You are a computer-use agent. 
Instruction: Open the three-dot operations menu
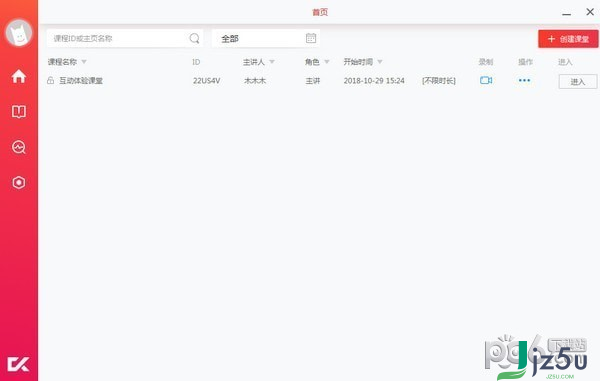pyautogui.click(x=524, y=80)
